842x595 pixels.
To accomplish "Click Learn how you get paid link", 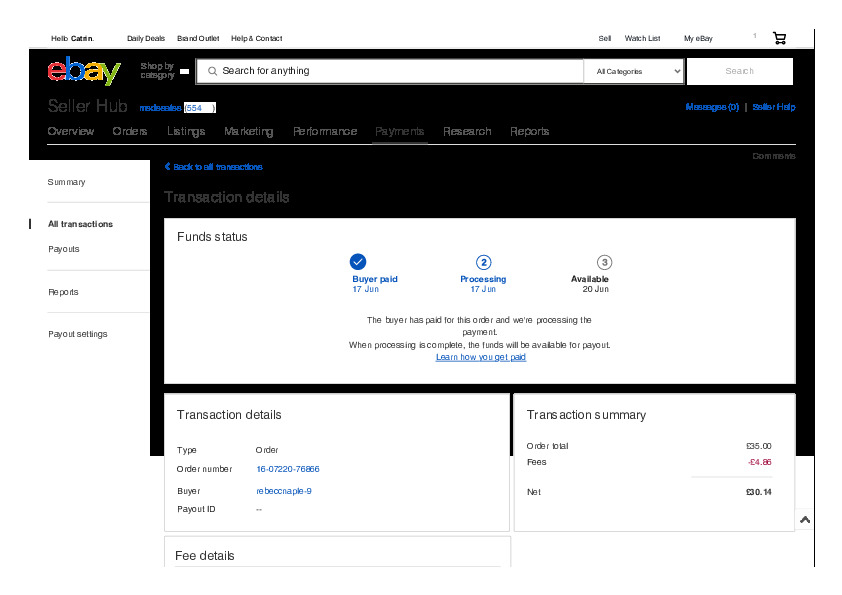I will click(480, 357).
